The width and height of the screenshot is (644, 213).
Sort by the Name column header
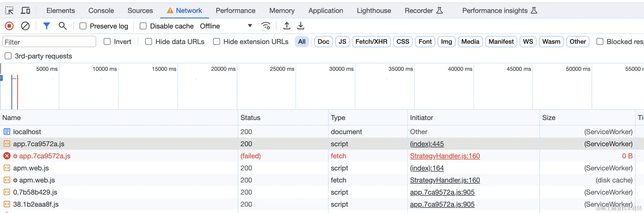[x=119, y=118]
